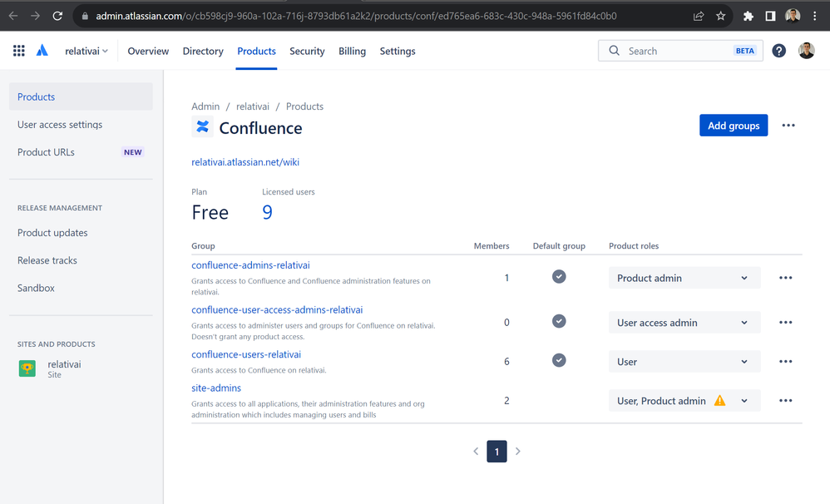The width and height of the screenshot is (830, 504).
Task: Switch to the Directory tab
Action: [203, 51]
